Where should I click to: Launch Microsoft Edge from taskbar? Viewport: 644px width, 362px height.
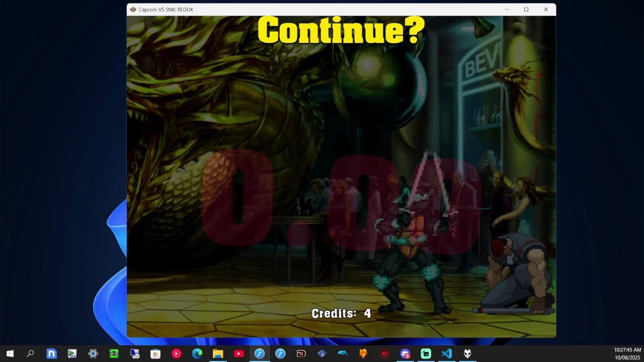click(x=197, y=353)
